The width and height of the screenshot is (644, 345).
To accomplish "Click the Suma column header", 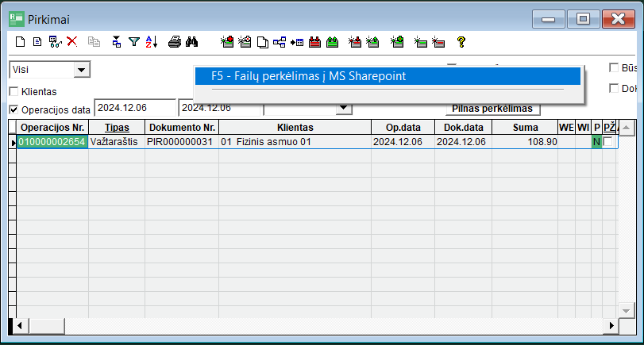I will 525,128.
